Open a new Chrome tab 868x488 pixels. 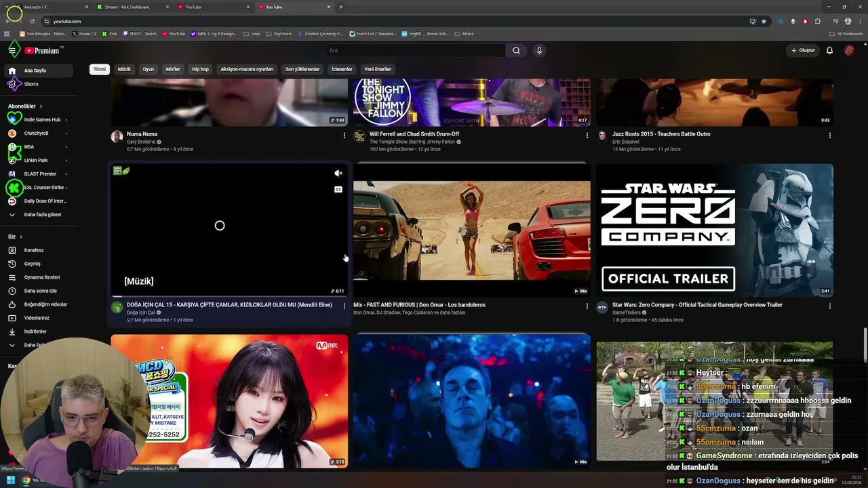tap(340, 7)
